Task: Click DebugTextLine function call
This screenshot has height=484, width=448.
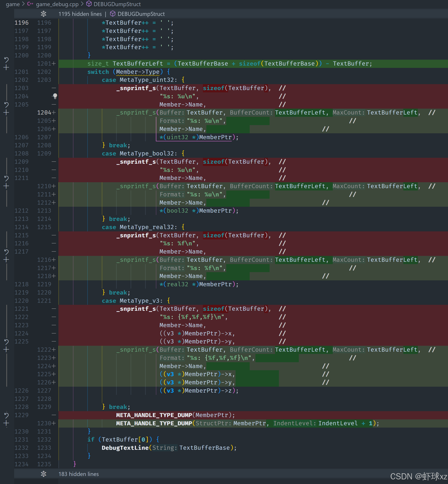Action: point(125,448)
